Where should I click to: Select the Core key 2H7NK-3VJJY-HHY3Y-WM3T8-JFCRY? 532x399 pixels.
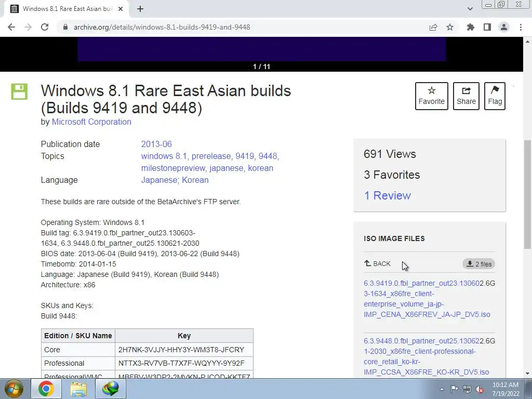coord(181,350)
